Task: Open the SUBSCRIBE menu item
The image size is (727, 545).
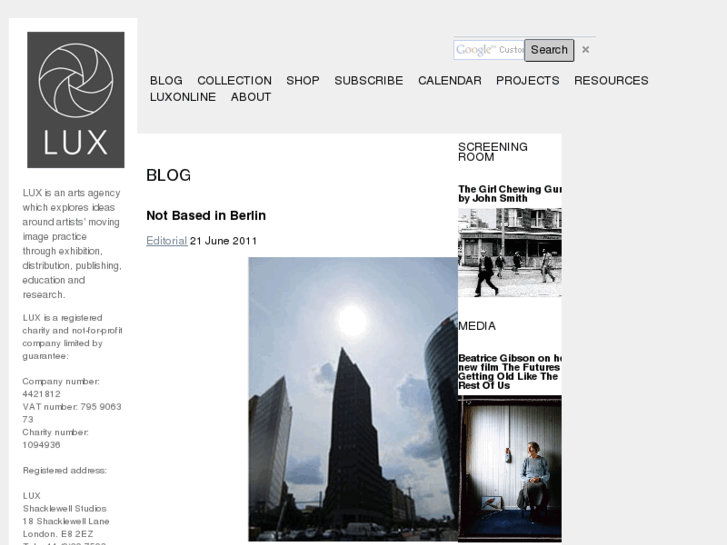Action: (369, 81)
